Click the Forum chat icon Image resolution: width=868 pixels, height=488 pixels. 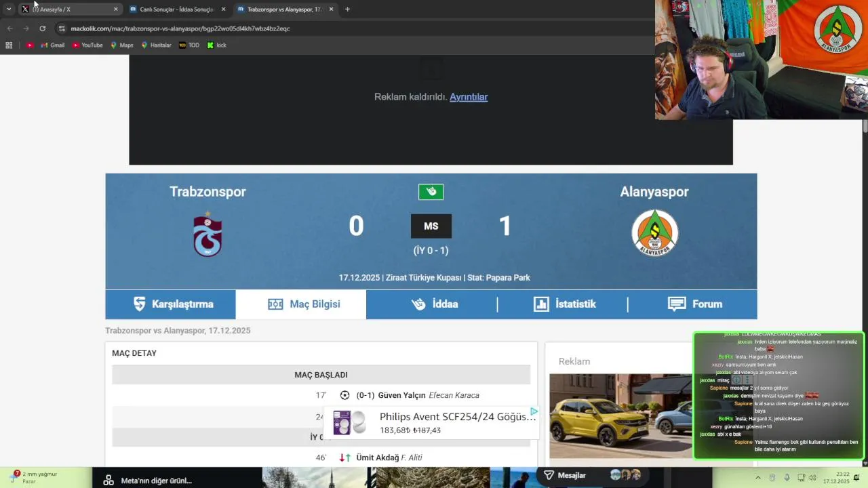click(677, 304)
